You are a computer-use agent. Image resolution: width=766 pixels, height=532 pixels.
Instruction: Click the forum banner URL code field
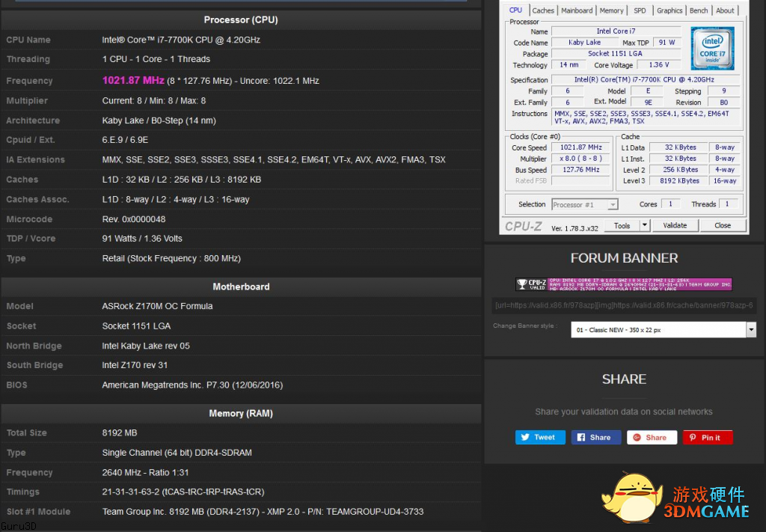[624, 305]
